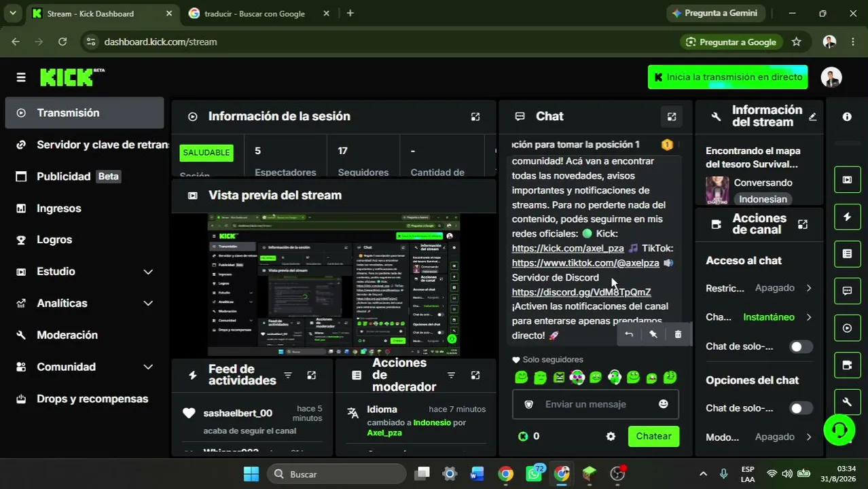868x489 pixels.
Task: Open Word from the taskbar
Action: pyautogui.click(x=477, y=474)
